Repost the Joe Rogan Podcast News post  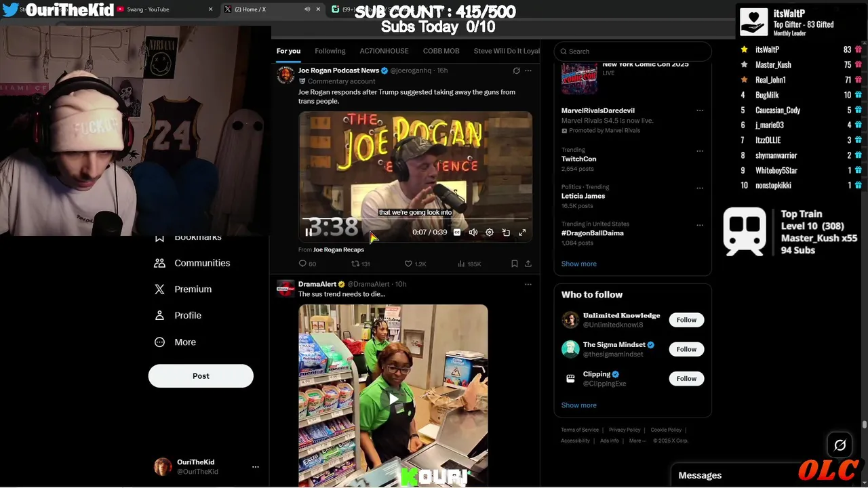pyautogui.click(x=360, y=264)
